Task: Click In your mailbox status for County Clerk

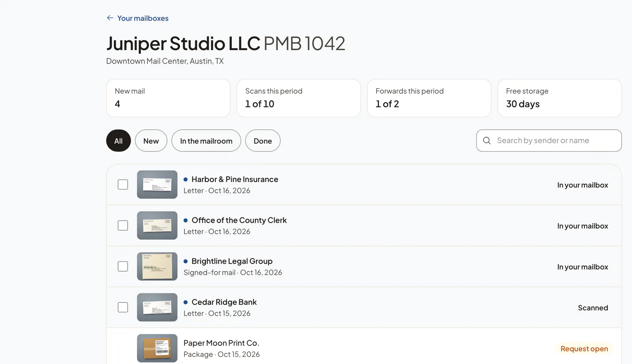Action: click(583, 226)
